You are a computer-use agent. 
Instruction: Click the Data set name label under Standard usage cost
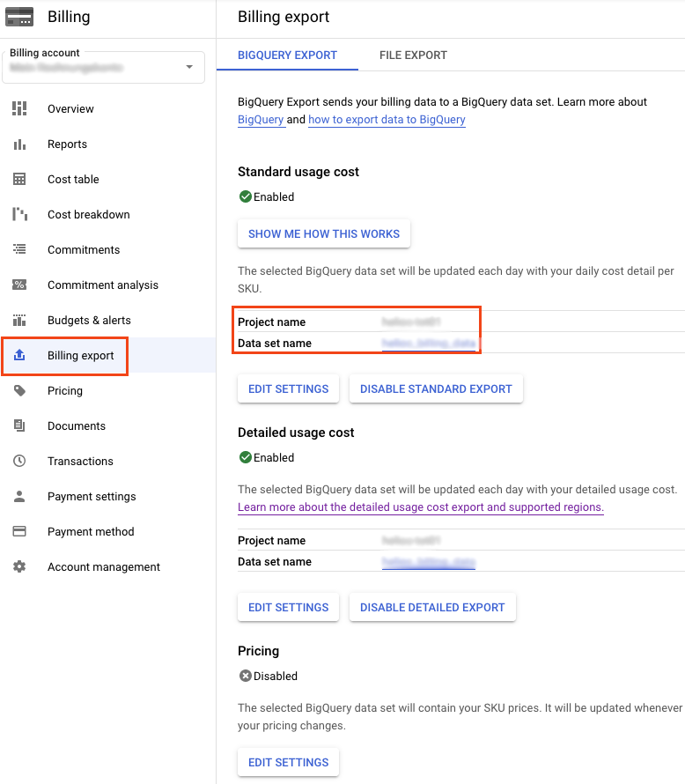[275, 343]
